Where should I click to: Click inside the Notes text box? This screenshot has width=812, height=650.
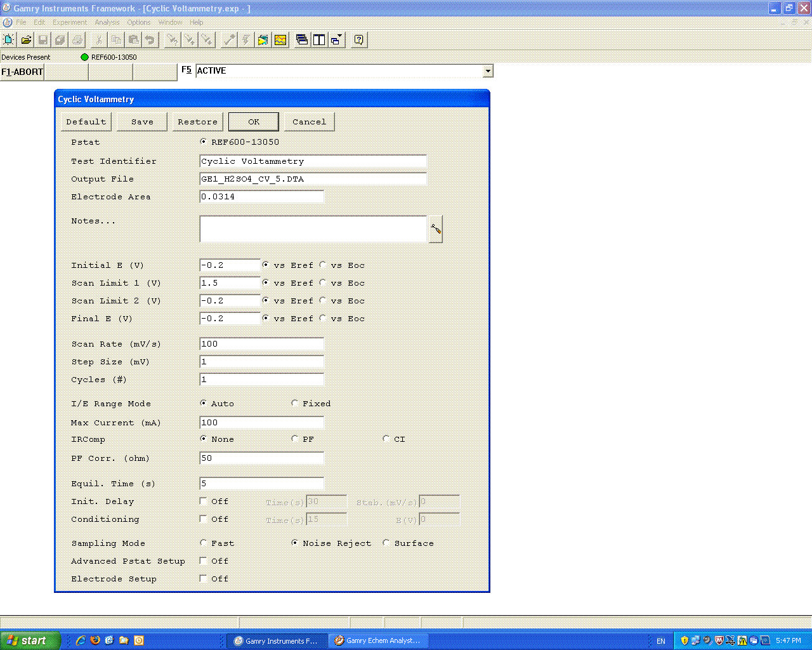313,229
